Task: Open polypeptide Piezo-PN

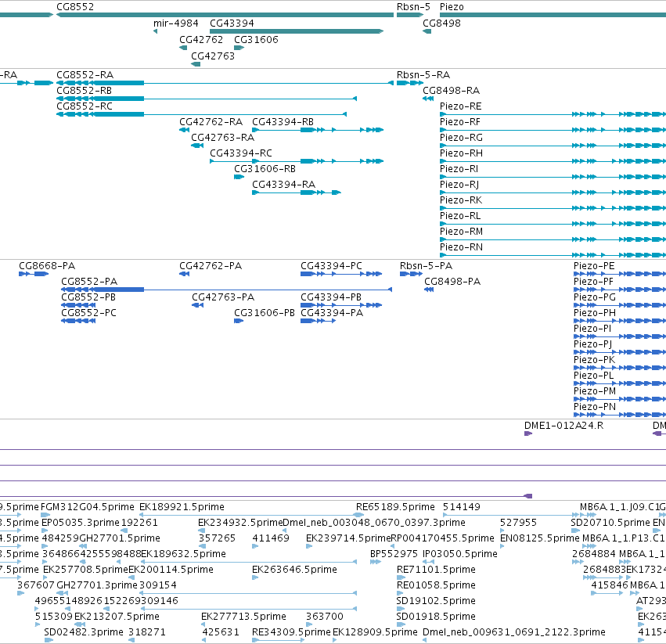Action: pos(595,407)
